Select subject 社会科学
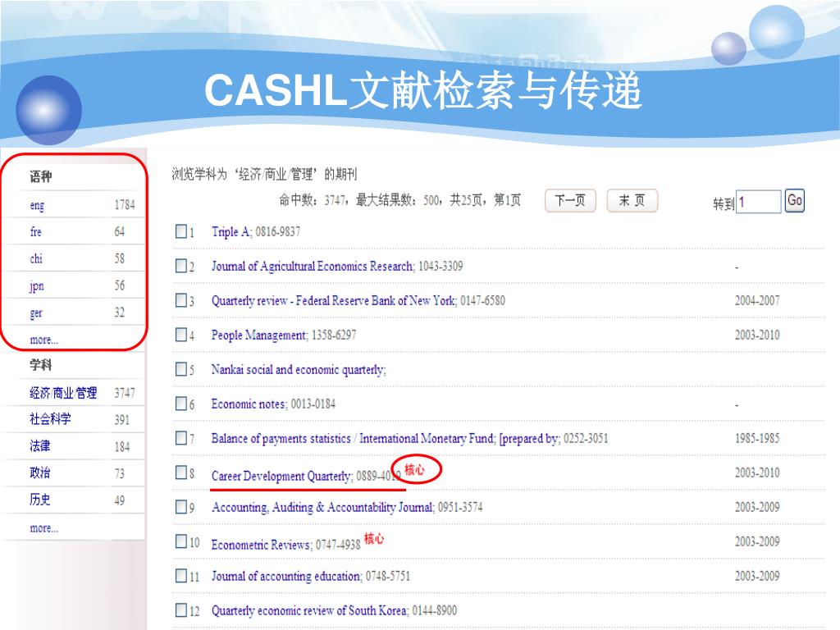The width and height of the screenshot is (840, 630). click(x=50, y=419)
